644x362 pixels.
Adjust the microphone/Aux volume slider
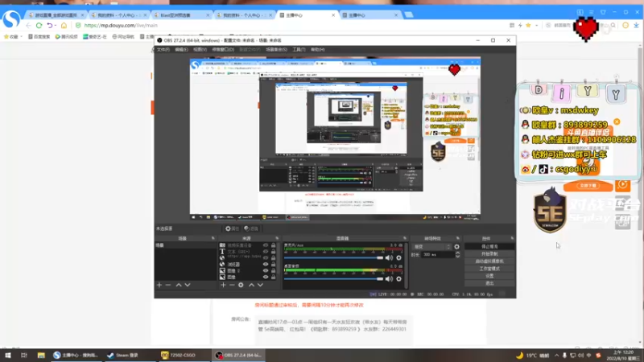point(333,257)
